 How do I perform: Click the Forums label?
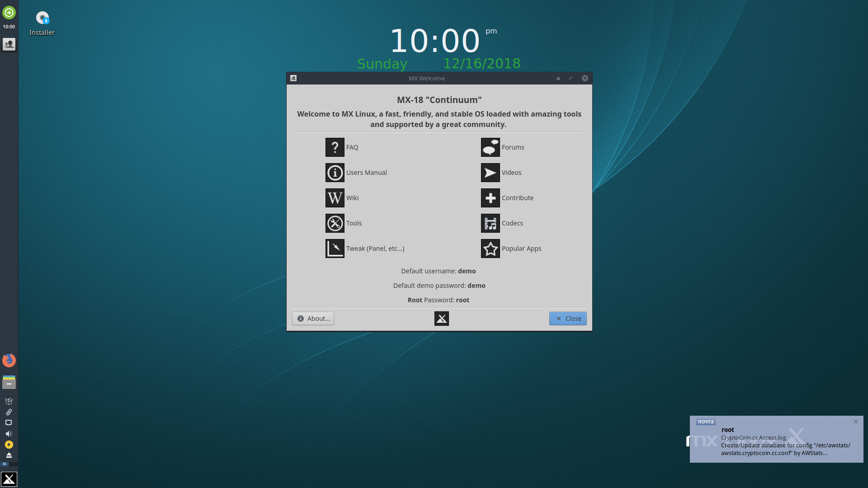pyautogui.click(x=513, y=147)
